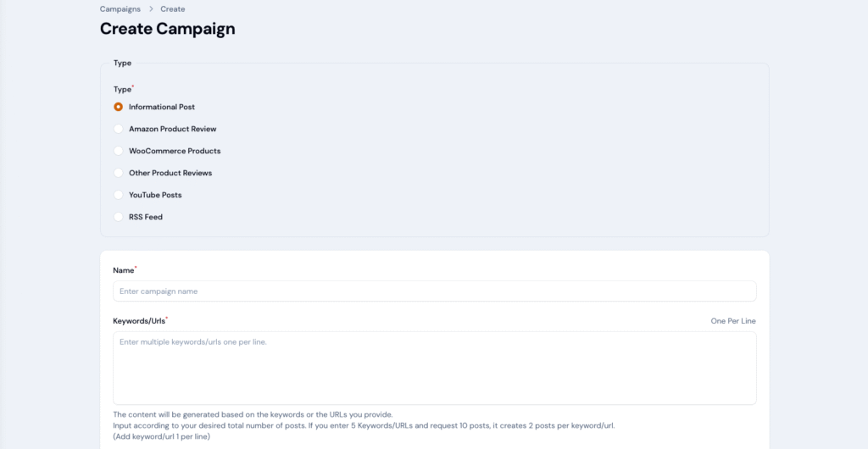Click the keyword help text below the text area
868x449 pixels.
click(364, 426)
